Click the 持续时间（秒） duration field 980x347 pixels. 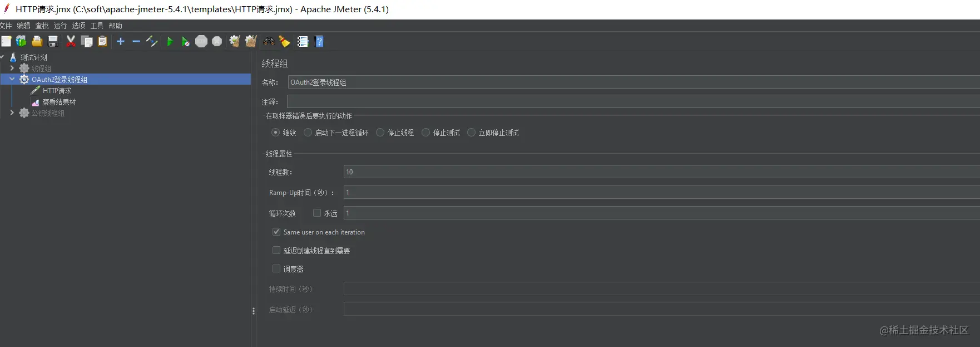click(662, 289)
